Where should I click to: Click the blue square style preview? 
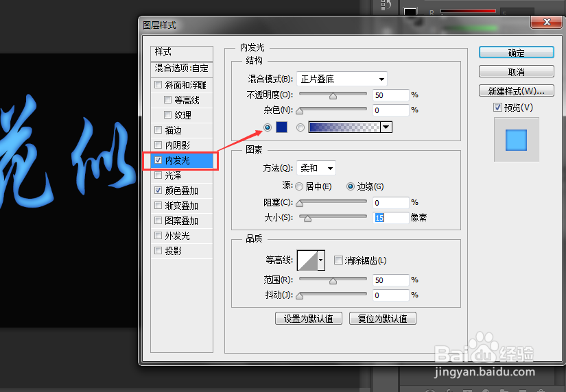(516, 140)
